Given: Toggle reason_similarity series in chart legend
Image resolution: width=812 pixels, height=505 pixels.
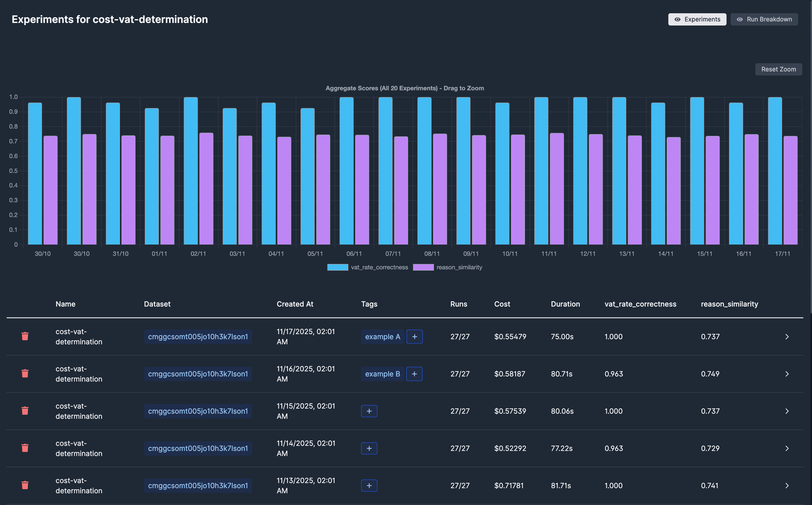Looking at the screenshot, I should (x=448, y=267).
